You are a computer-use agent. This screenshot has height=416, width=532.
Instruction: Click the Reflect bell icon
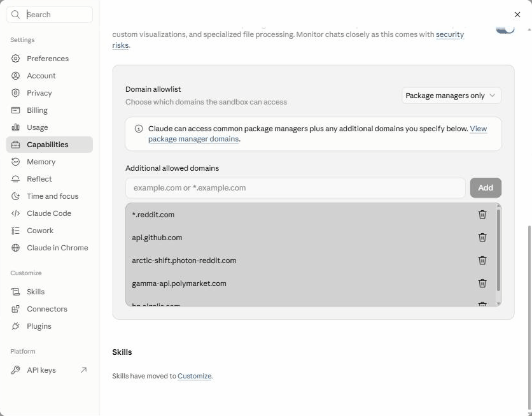[x=16, y=179]
